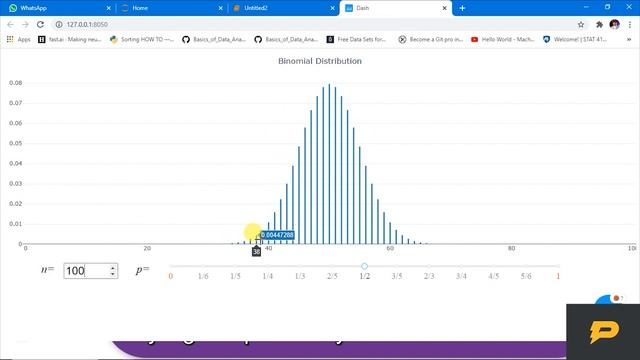This screenshot has height=360, width=640.
Task: Open the second Basics_of_Data_Ana GitHub bookmark
Action: tap(287, 39)
